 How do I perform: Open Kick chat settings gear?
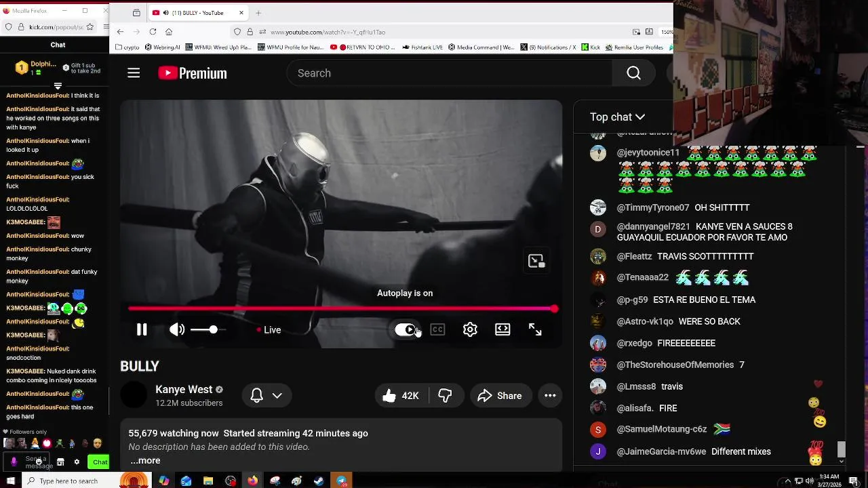pos(77,462)
